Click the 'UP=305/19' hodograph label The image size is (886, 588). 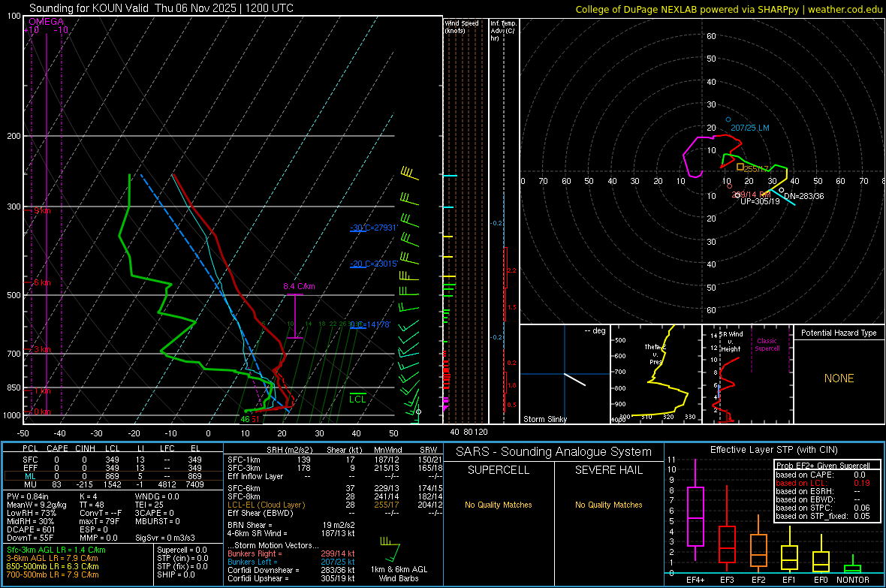tap(760, 201)
